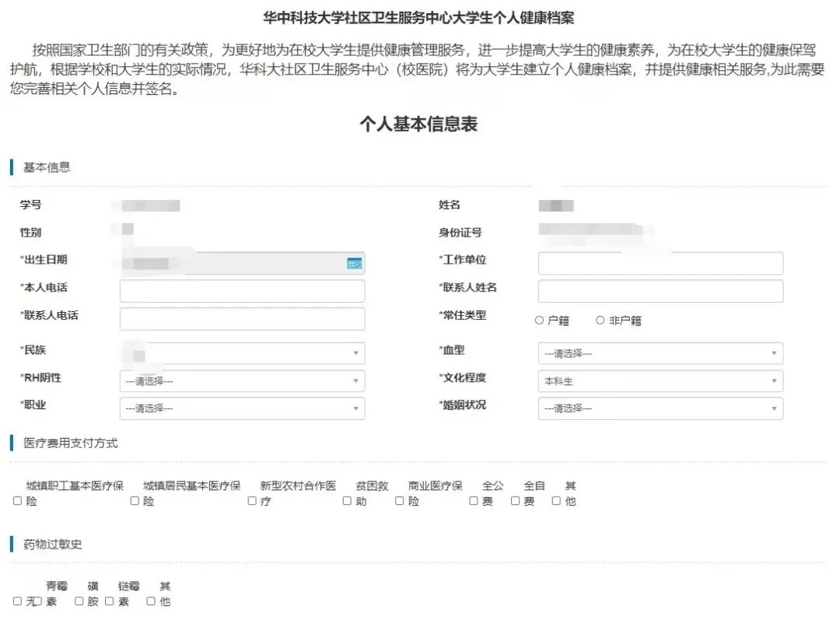Check the 城镇职工基本医疗保险 checkbox
840x627 pixels.
[17, 501]
